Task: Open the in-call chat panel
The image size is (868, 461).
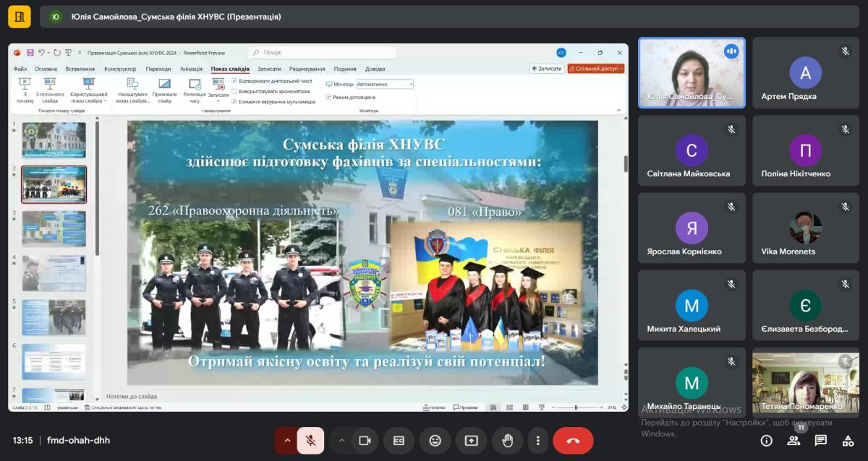Action: (x=821, y=441)
